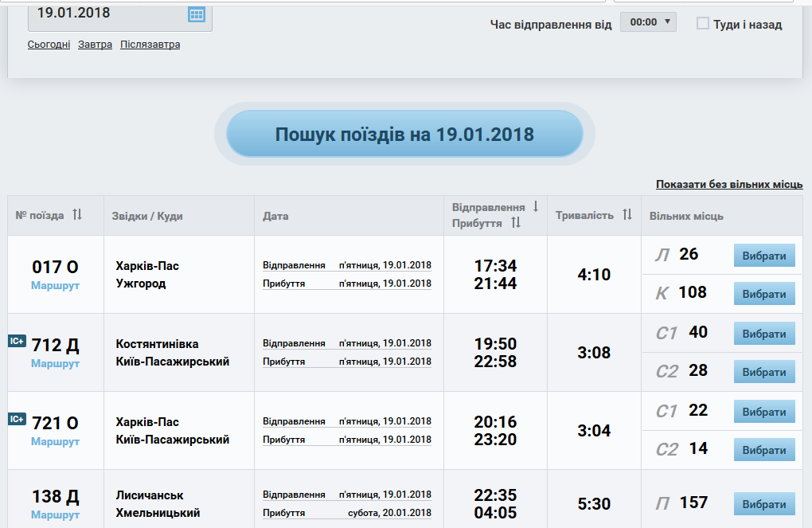
Task: Click IC+ badge for train 712 Д
Action: pyautogui.click(x=17, y=341)
